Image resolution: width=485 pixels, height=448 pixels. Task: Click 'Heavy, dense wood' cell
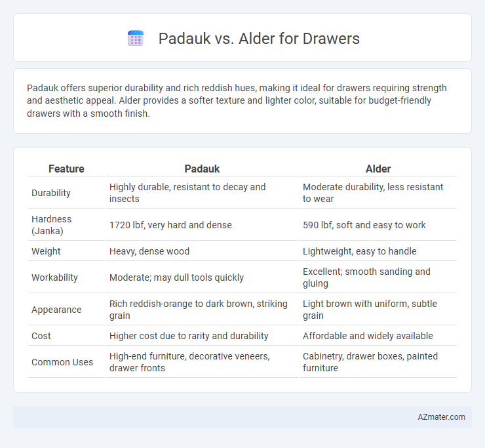[149, 251]
